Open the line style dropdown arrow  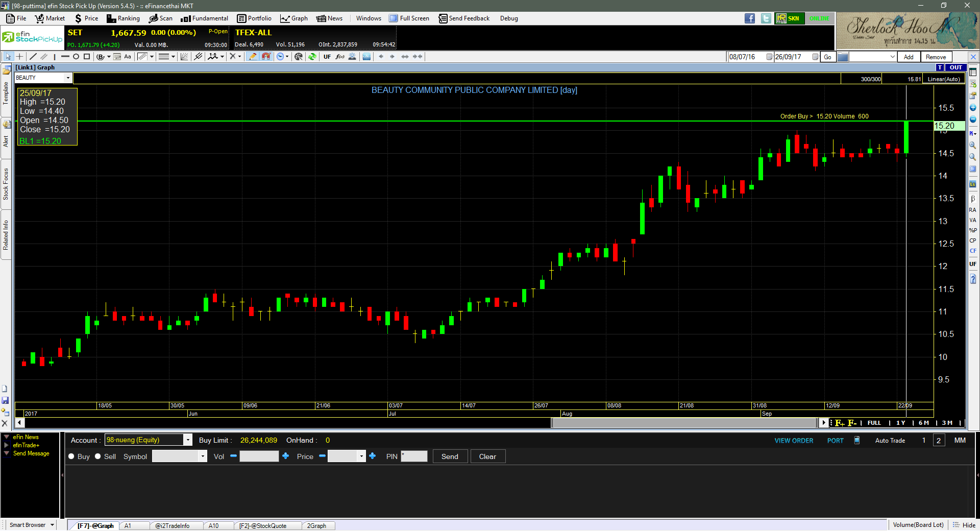(173, 57)
